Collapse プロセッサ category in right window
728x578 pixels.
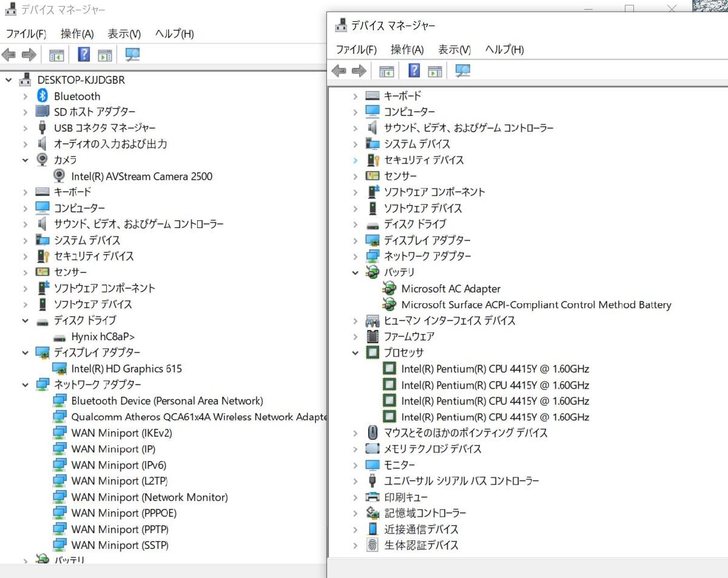pyautogui.click(x=356, y=352)
